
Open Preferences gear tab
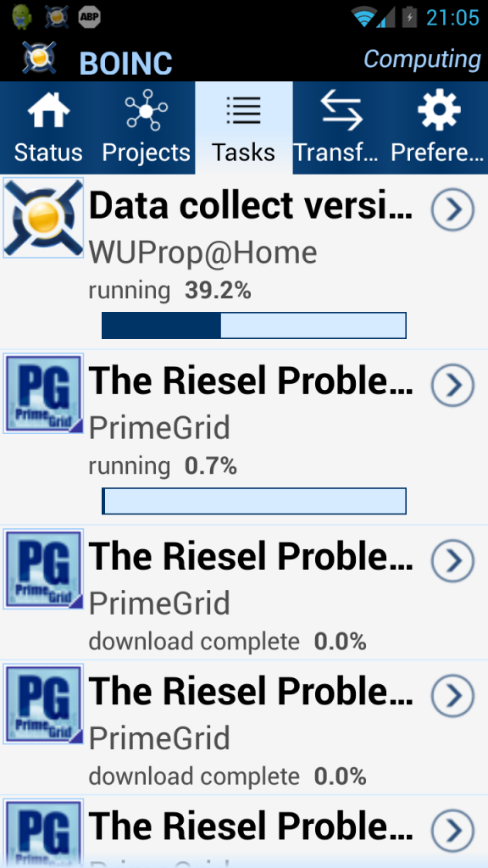coord(440,128)
